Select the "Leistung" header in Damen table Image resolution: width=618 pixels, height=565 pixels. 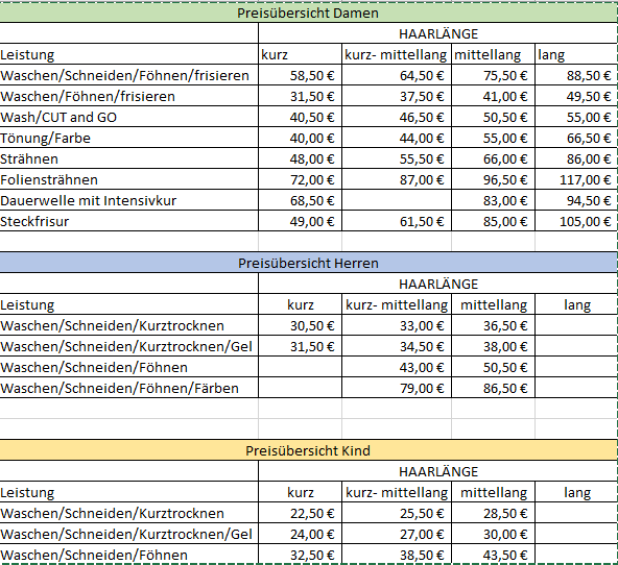28,55
